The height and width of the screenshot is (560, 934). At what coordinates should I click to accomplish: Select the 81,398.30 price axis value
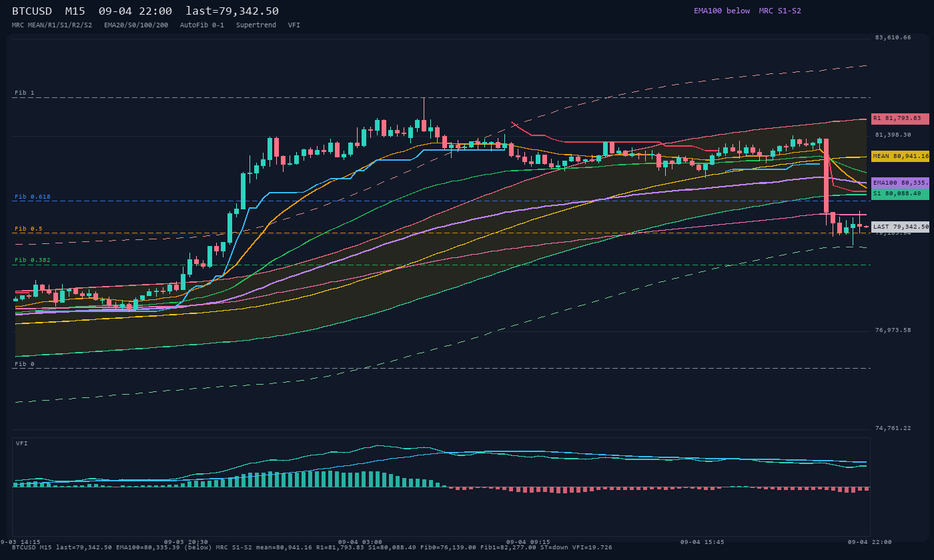[x=893, y=135]
